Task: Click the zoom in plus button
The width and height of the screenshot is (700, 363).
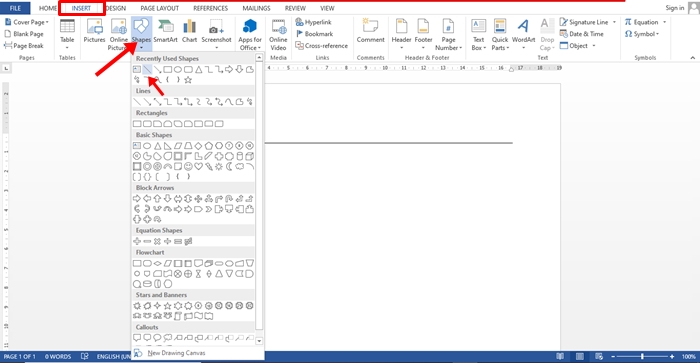Action: point(672,356)
